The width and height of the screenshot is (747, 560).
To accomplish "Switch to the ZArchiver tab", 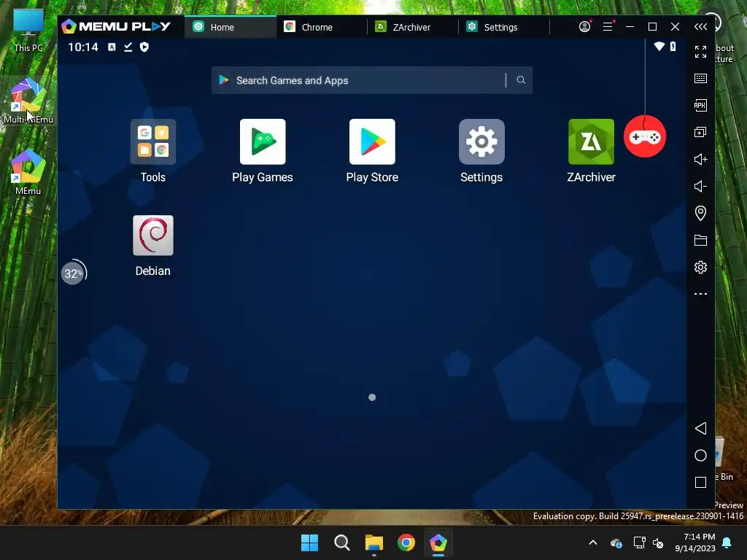I will click(x=413, y=27).
